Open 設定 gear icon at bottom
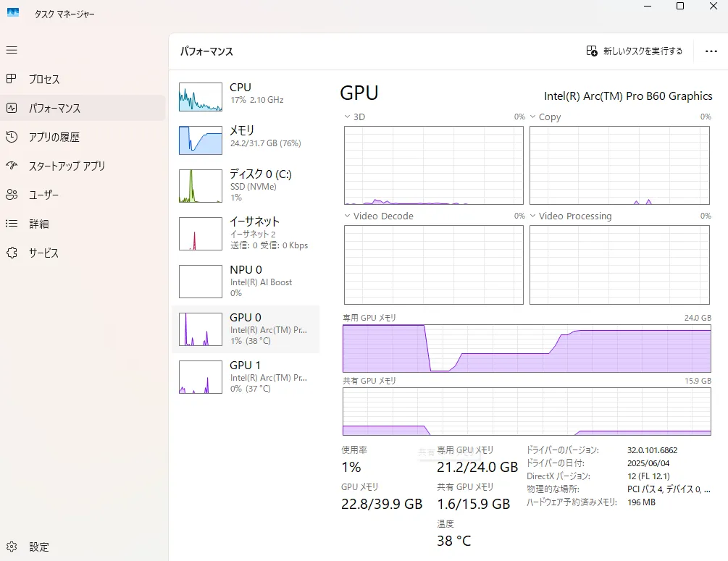Image resolution: width=728 pixels, height=561 pixels. pyautogui.click(x=12, y=547)
